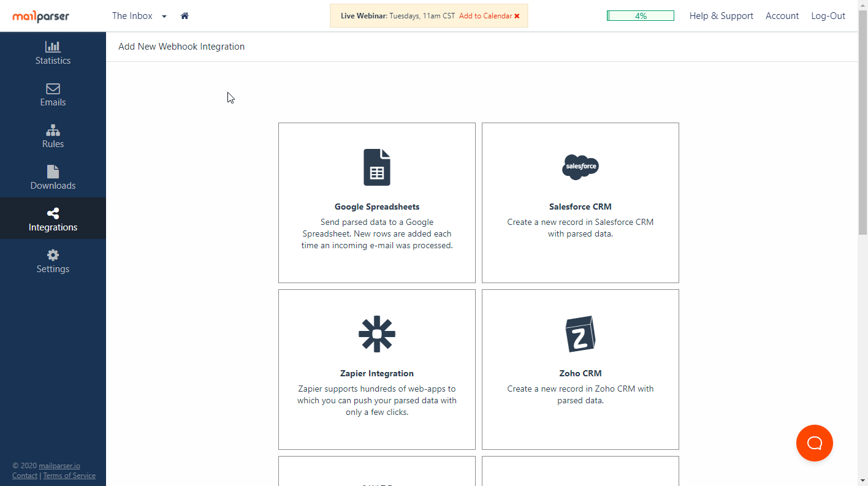Viewport: 868px width, 486px height.
Task: Open the Settings gear icon
Action: [x=53, y=255]
